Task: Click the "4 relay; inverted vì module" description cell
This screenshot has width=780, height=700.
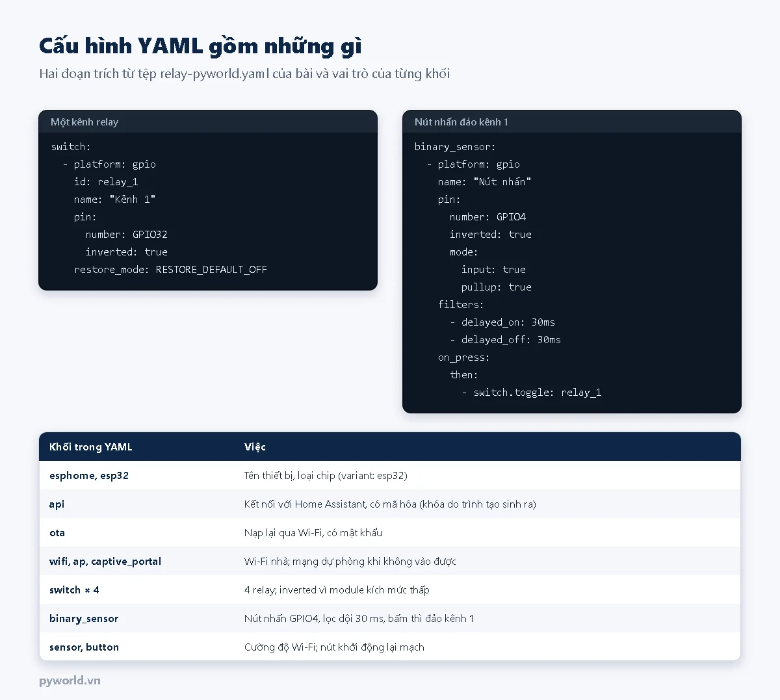Action: [337, 590]
